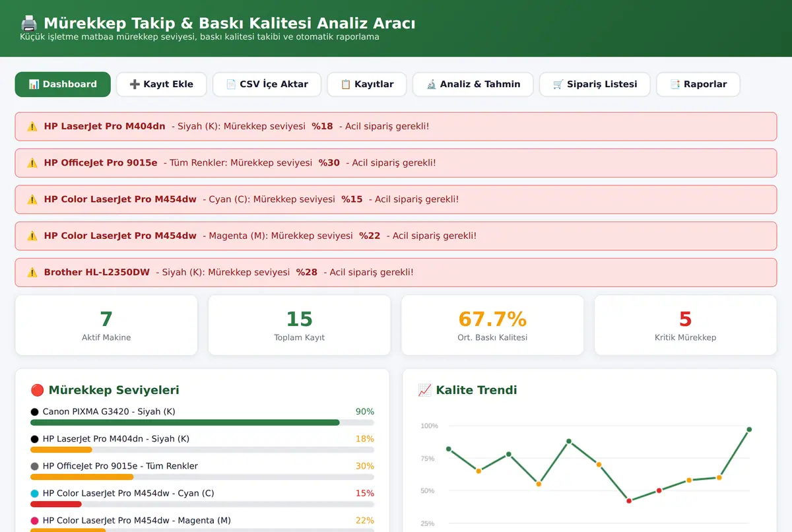Switch to the Sipariş Listesi tab
The width and height of the screenshot is (792, 532).
pos(595,84)
